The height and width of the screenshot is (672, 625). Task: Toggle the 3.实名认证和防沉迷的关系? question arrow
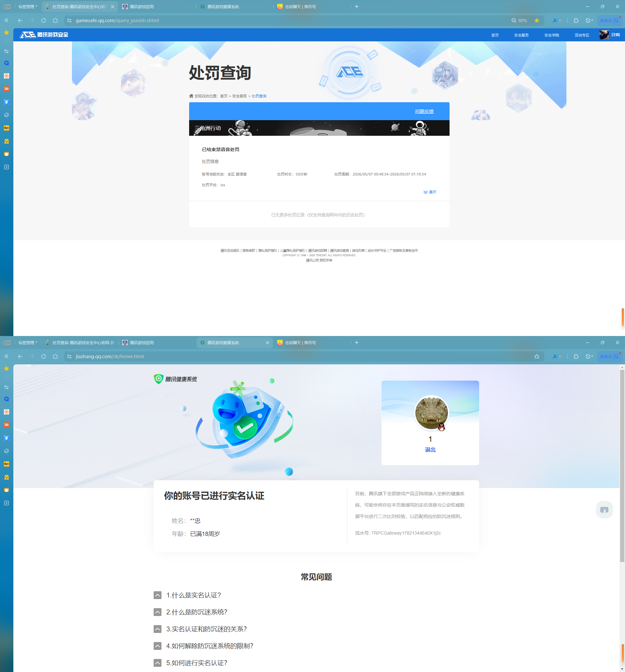[158, 629]
